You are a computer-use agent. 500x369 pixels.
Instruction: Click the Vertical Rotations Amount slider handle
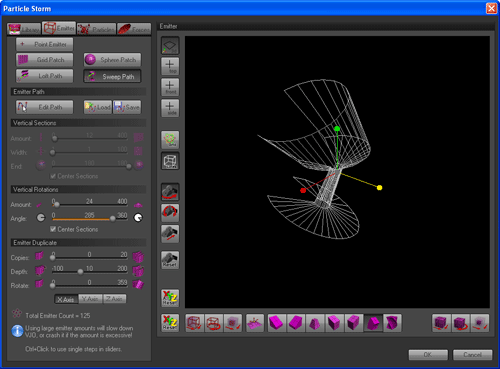[57, 204]
